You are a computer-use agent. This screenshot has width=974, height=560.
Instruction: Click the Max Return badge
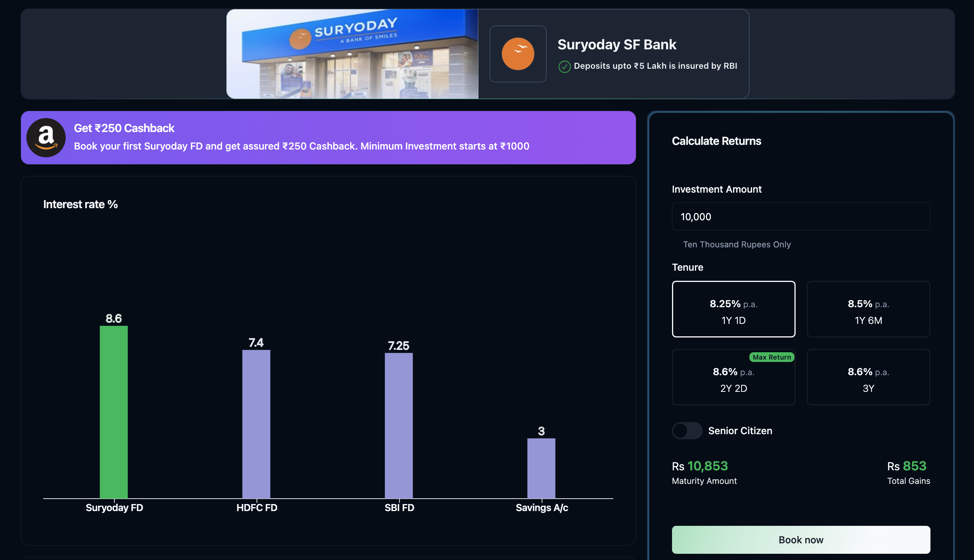(x=772, y=357)
